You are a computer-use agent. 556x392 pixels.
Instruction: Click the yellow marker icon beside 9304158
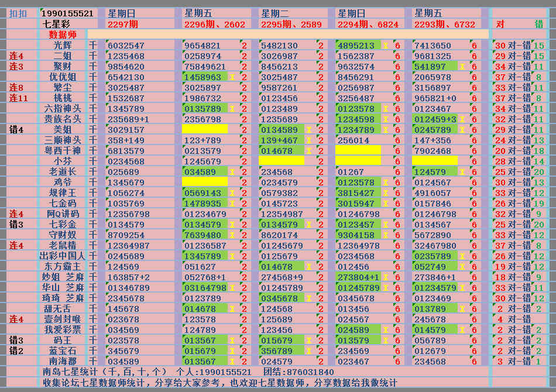pyautogui.click(x=385, y=235)
